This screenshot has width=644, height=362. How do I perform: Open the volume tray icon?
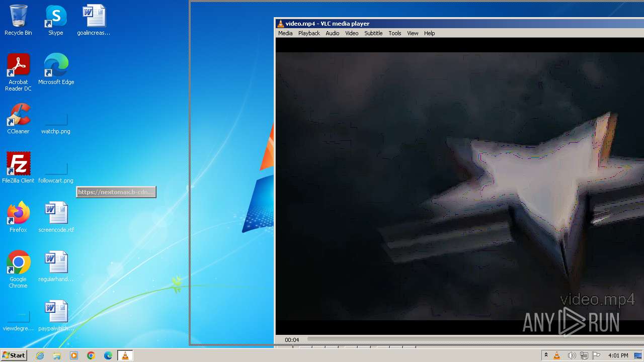pyautogui.click(x=571, y=355)
